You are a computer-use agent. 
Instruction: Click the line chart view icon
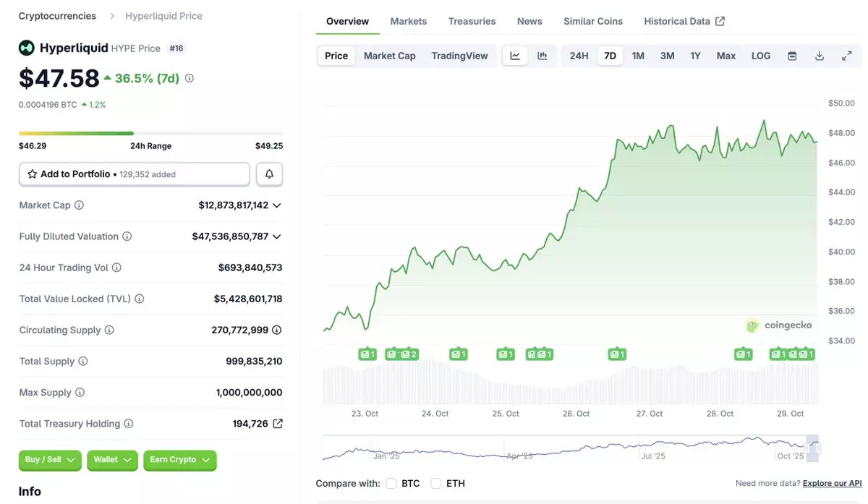point(515,56)
